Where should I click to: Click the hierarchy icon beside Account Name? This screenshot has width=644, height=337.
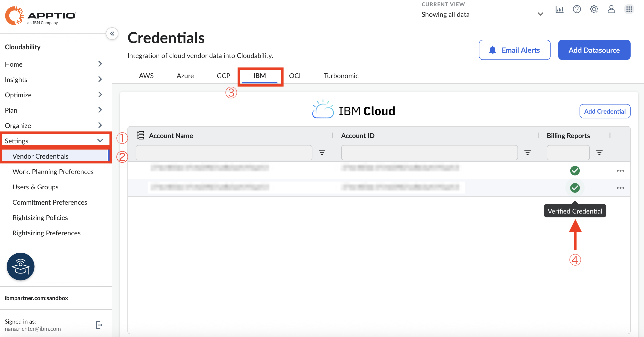[140, 135]
